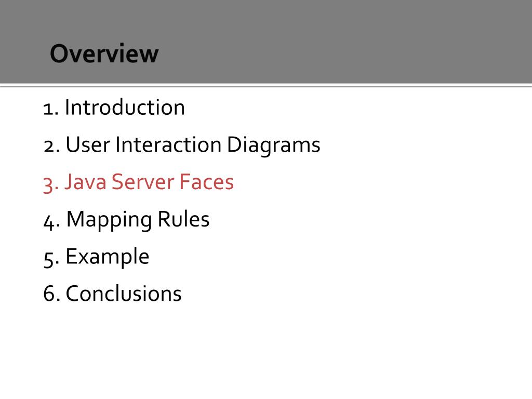Choose the Mapping Rules item
The image size is (532, 399).
[x=138, y=220]
